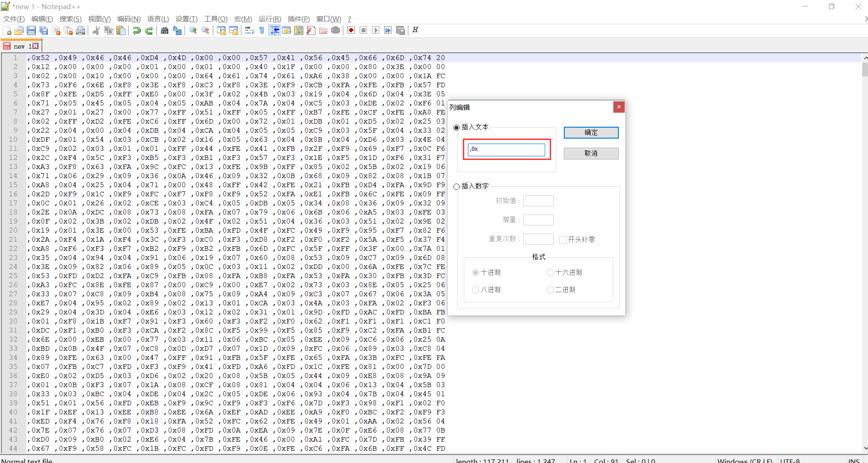Undo the last action
The width and height of the screenshot is (868, 463).
[x=136, y=30]
